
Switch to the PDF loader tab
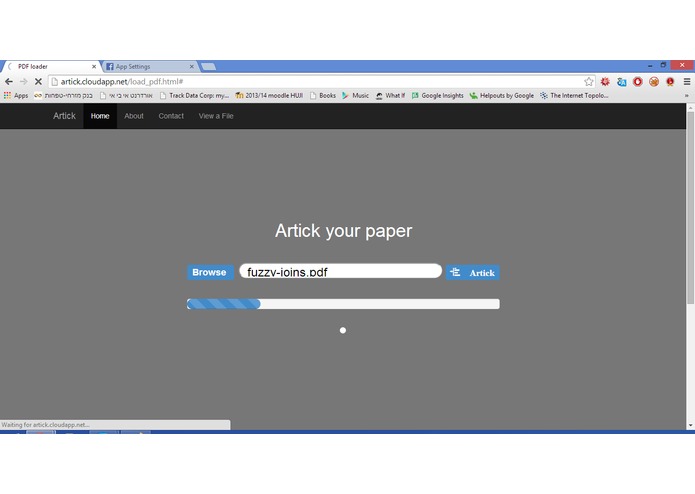pos(51,66)
